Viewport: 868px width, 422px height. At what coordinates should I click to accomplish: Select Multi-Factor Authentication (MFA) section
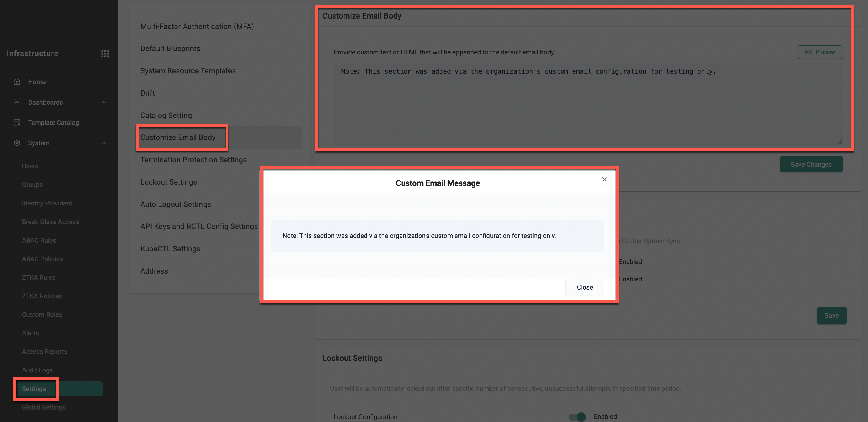coord(197,26)
